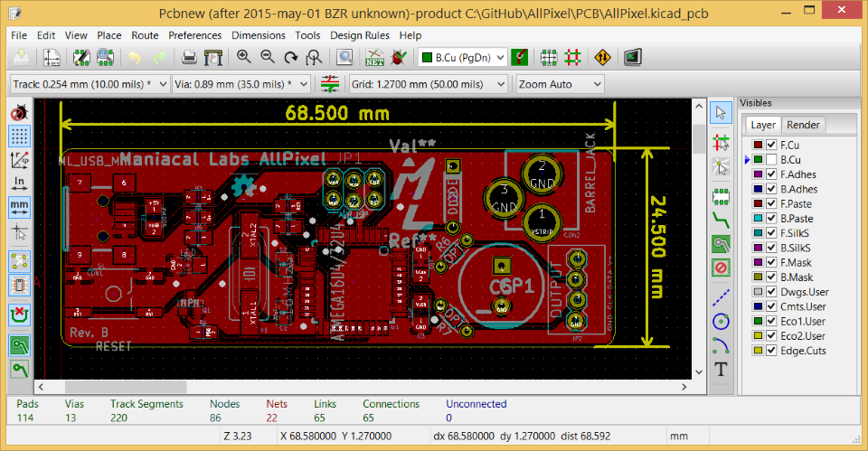The width and height of the screenshot is (868, 451).
Task: Select the route tracks tool
Action: tap(721, 218)
